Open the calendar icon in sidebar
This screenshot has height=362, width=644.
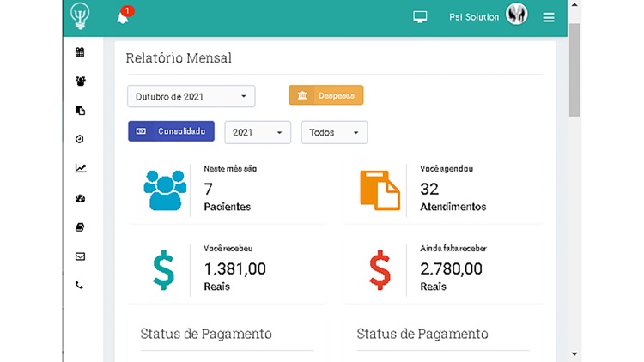80,52
